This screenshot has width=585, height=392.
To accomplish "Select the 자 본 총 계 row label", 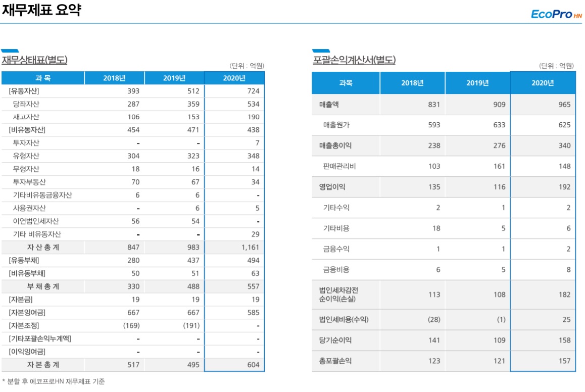I will (43, 365).
